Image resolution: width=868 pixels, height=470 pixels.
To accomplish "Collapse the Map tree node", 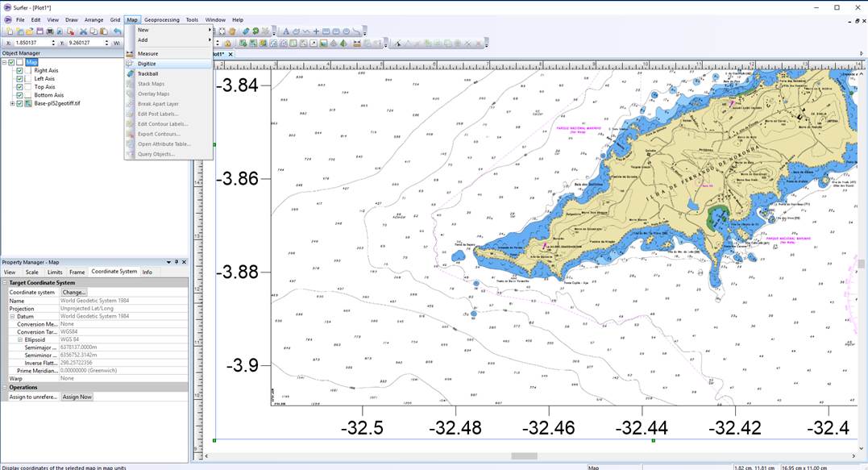I will 4,63.
